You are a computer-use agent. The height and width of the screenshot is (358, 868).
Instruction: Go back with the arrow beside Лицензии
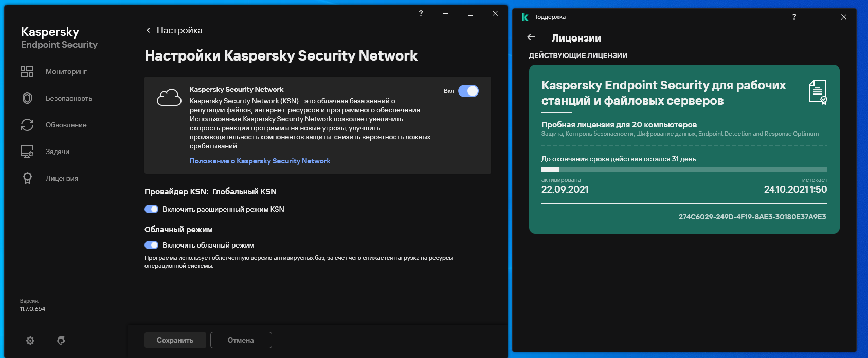tap(532, 37)
